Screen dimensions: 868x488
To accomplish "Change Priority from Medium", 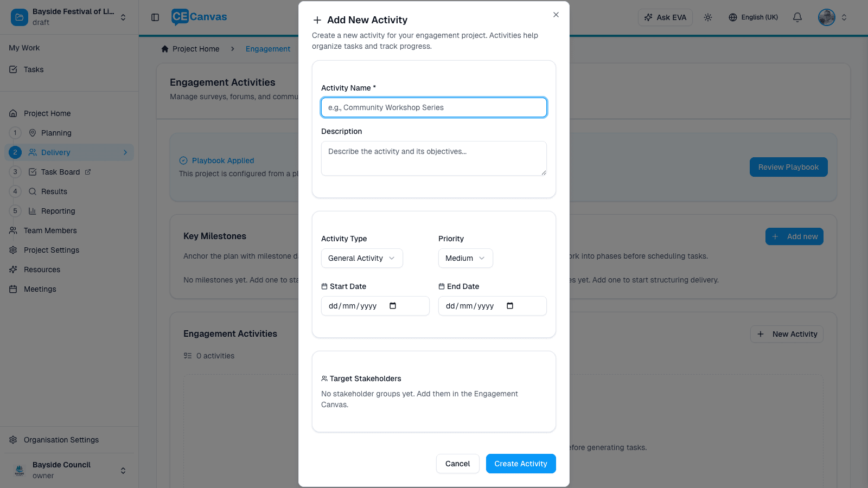I will point(465,258).
